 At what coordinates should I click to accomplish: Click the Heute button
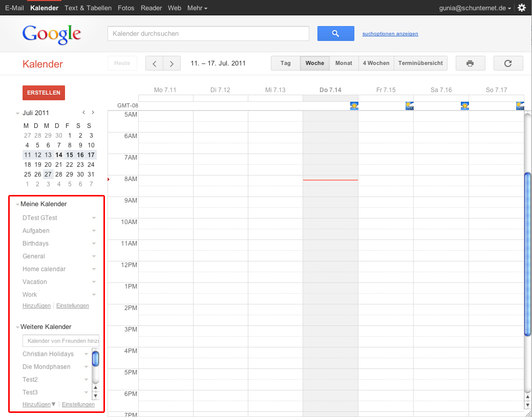click(x=122, y=63)
